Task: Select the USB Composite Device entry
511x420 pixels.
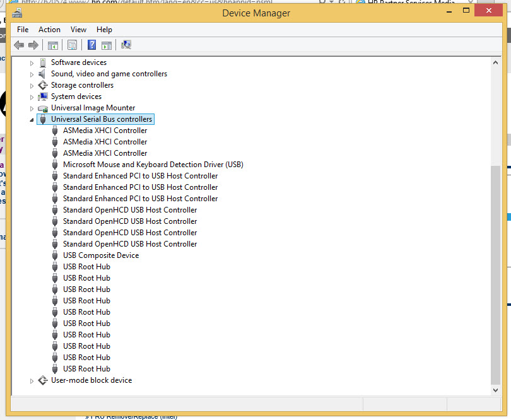Action: click(x=100, y=255)
